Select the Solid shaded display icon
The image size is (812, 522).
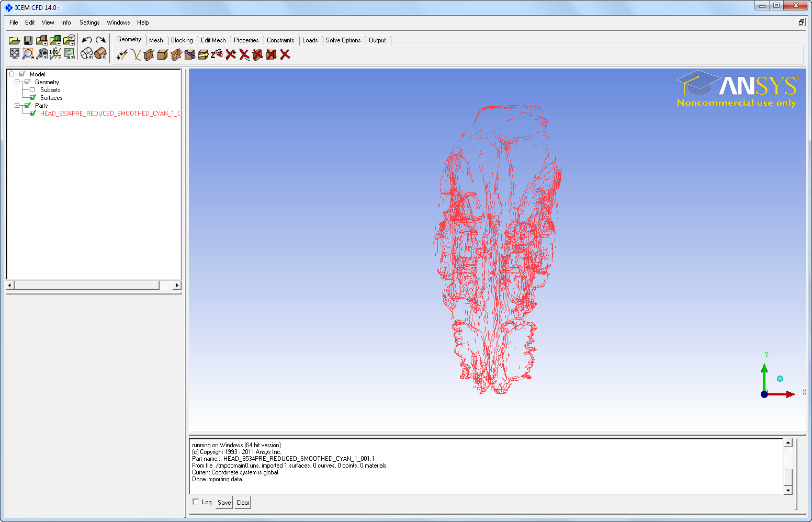pyautogui.click(x=100, y=53)
